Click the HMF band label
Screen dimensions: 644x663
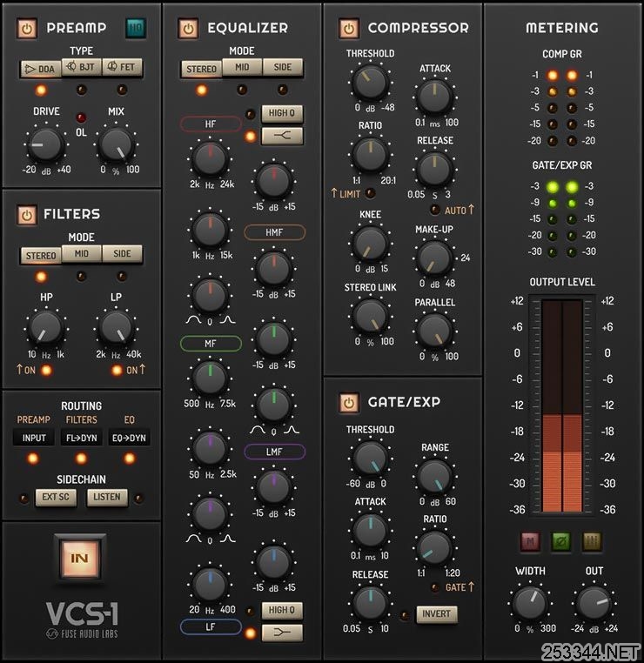click(274, 232)
